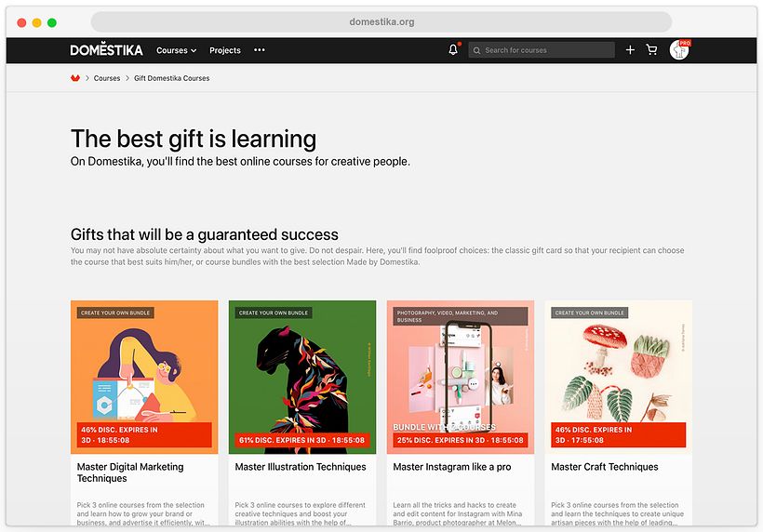Go to Courses breadcrumb link
This screenshot has width=763, height=532.
(x=107, y=78)
